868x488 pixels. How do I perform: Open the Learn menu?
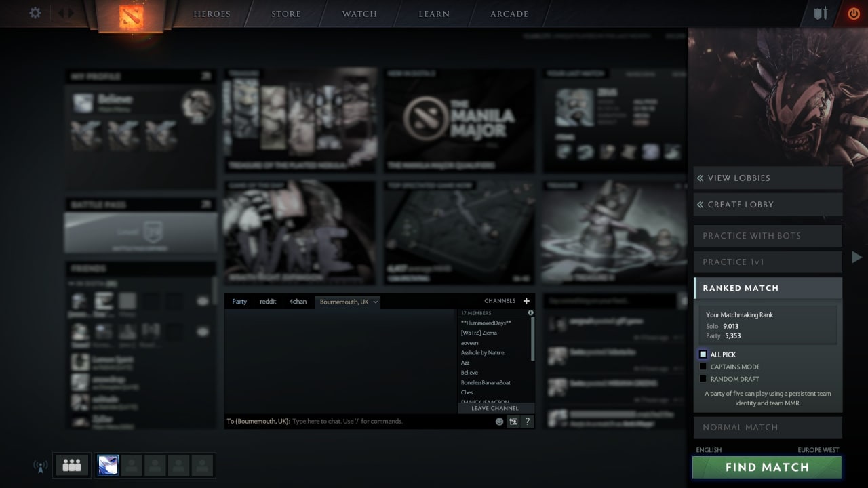point(434,14)
